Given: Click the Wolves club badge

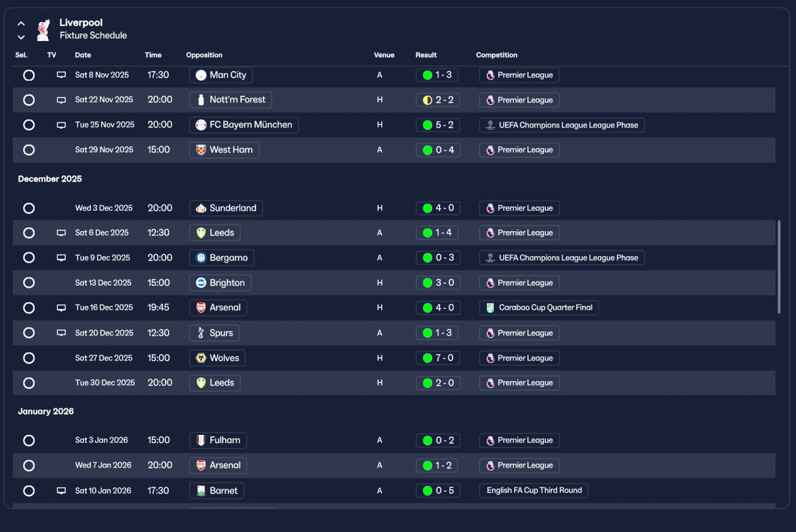Looking at the screenshot, I should pyautogui.click(x=201, y=358).
